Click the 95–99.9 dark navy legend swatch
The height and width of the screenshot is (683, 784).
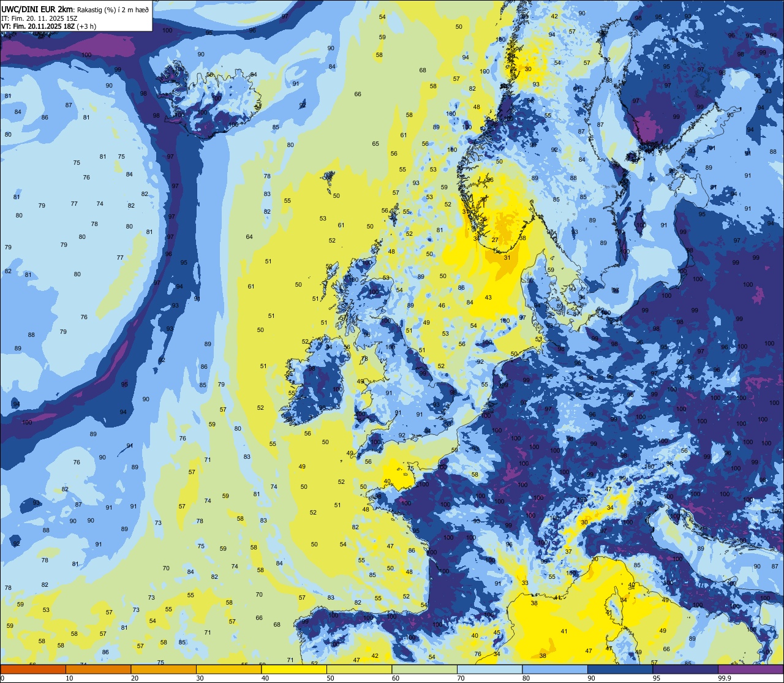685,669
